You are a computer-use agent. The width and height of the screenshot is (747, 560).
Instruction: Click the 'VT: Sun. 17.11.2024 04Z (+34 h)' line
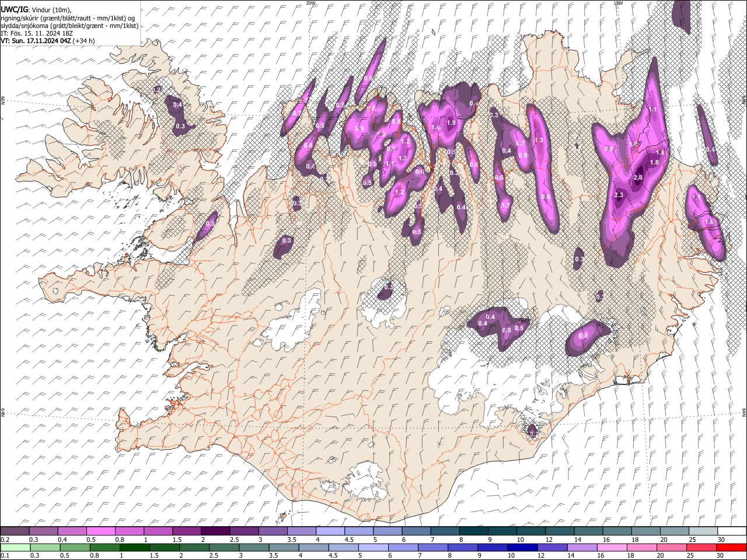48,41
